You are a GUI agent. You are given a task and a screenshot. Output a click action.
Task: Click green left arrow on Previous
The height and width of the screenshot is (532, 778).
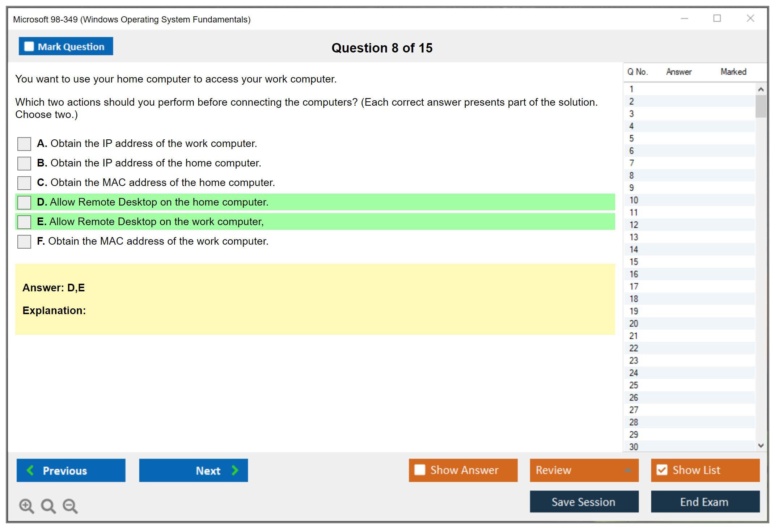[x=30, y=470]
